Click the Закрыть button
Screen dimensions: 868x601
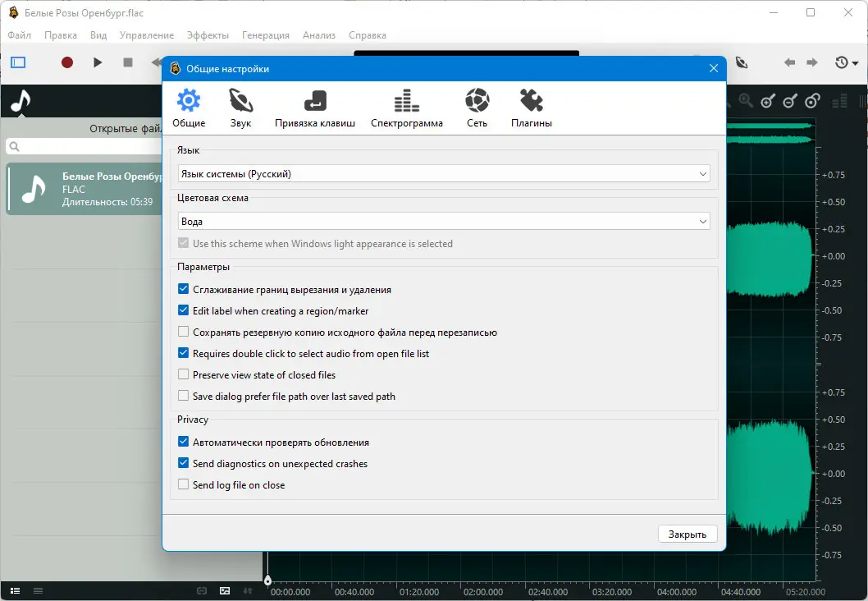688,534
